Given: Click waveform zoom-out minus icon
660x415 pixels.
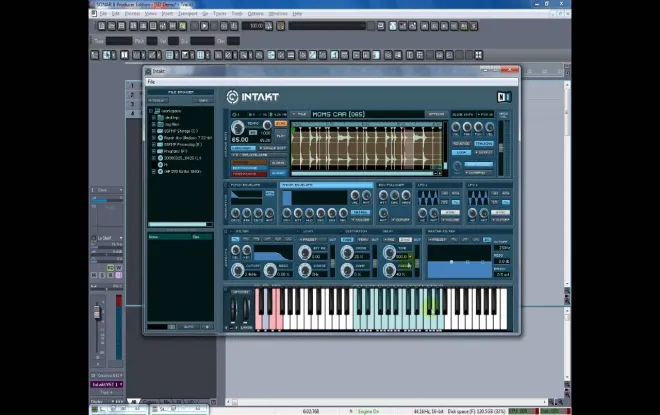Looking at the screenshot, I should [436, 173].
